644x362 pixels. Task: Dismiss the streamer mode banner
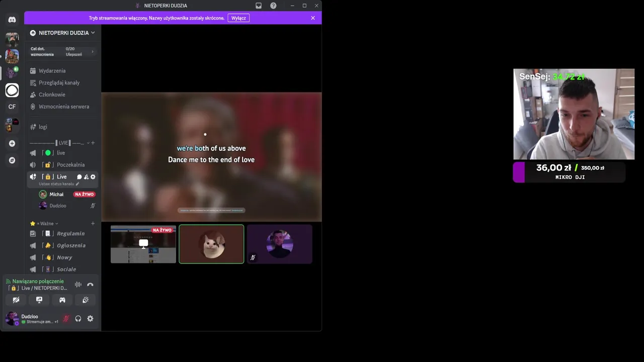(313, 18)
